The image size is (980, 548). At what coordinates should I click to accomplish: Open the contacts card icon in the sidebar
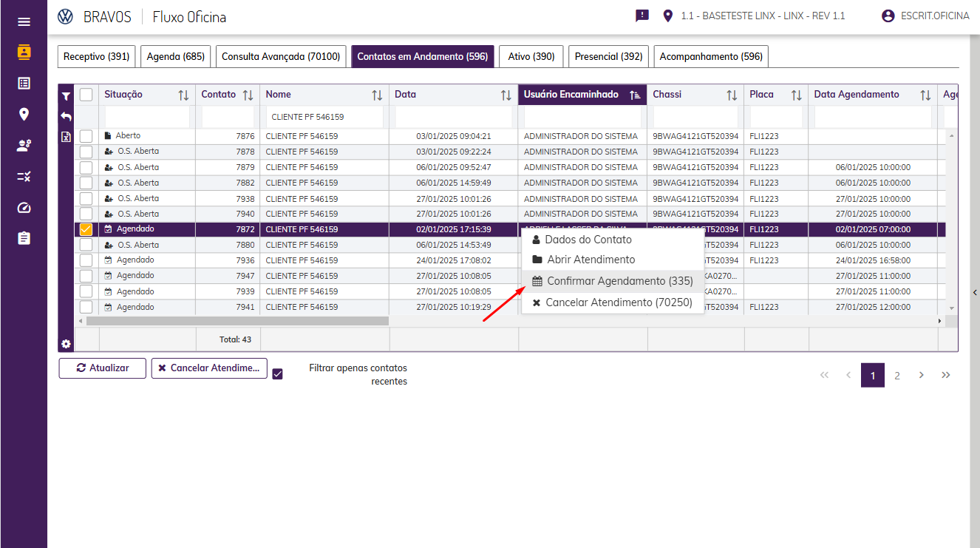[24, 53]
